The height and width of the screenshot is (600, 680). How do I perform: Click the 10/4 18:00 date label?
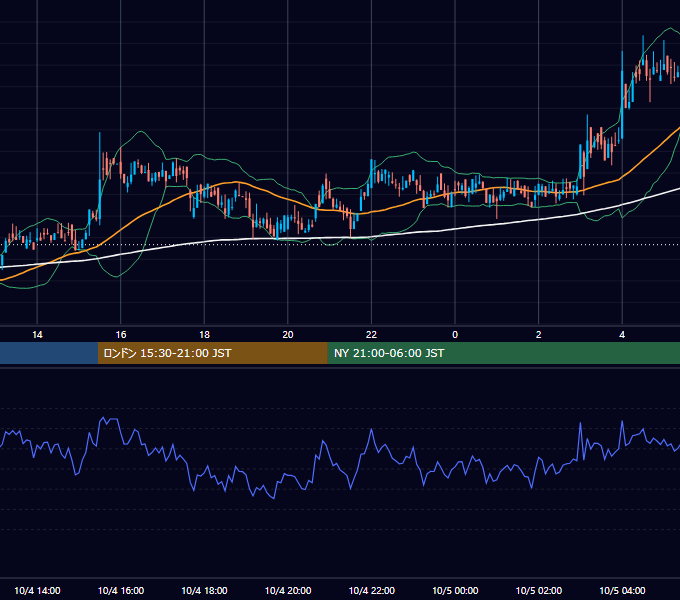click(204, 590)
